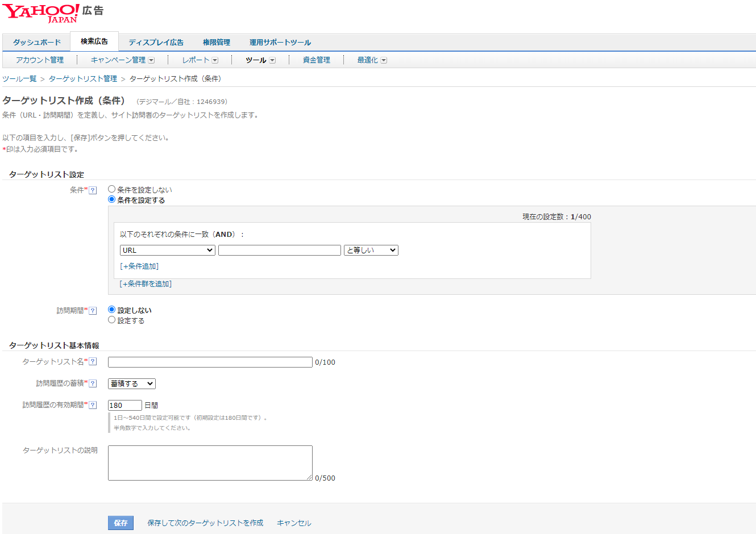Open 資金管理 in the sub-menu
The height and width of the screenshot is (534, 756).
[317, 60]
